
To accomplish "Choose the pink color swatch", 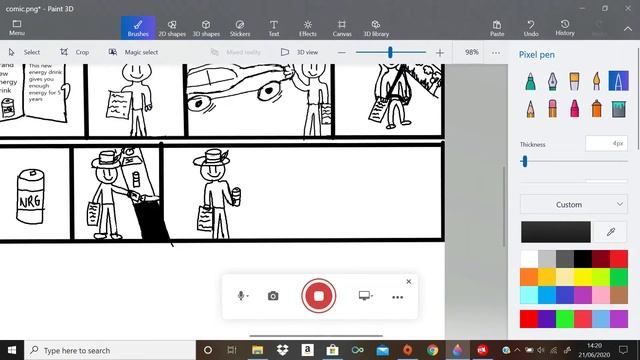I will coord(601,295).
